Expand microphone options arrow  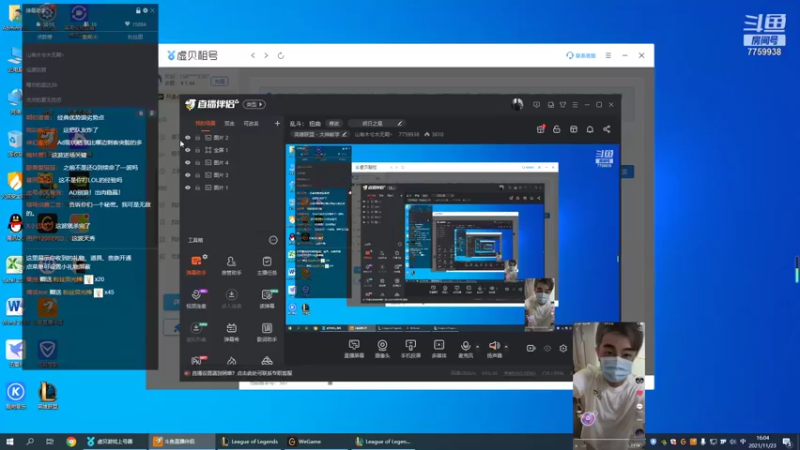477,347
